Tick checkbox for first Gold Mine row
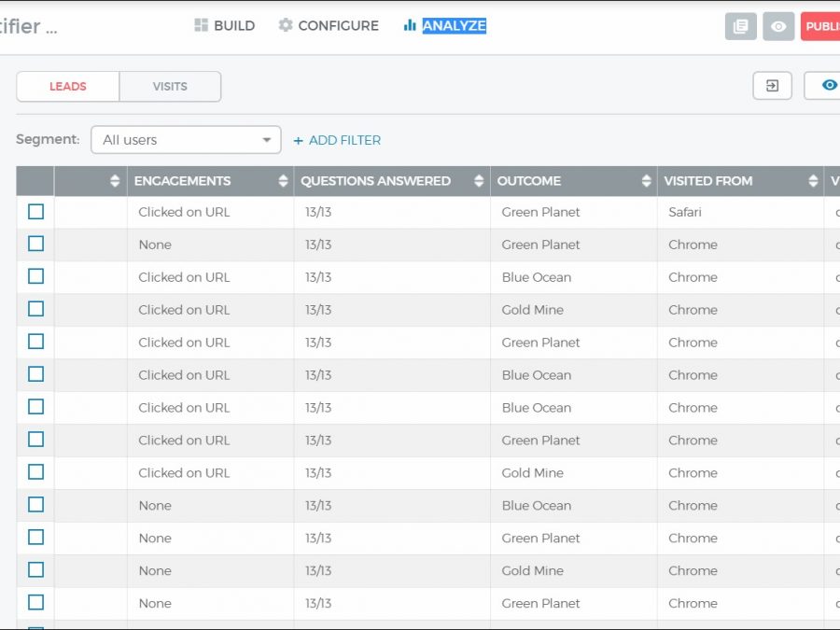840x630 pixels. click(35, 309)
